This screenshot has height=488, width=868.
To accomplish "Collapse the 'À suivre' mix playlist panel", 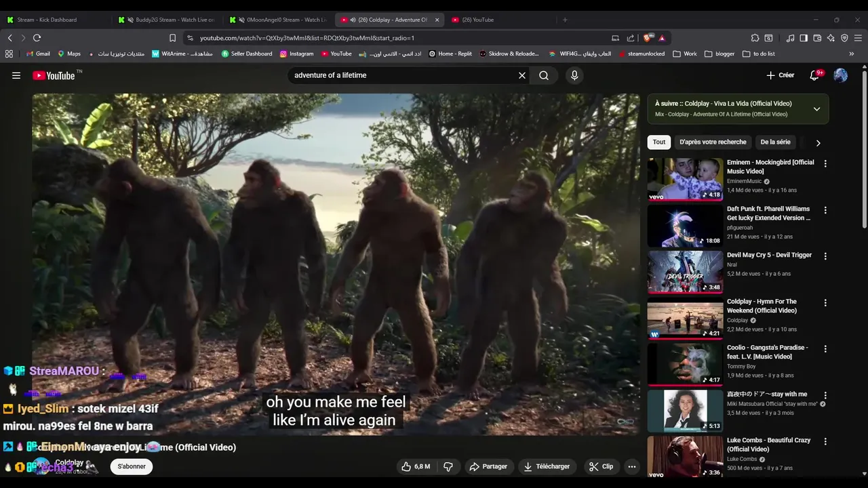I will pos(816,108).
